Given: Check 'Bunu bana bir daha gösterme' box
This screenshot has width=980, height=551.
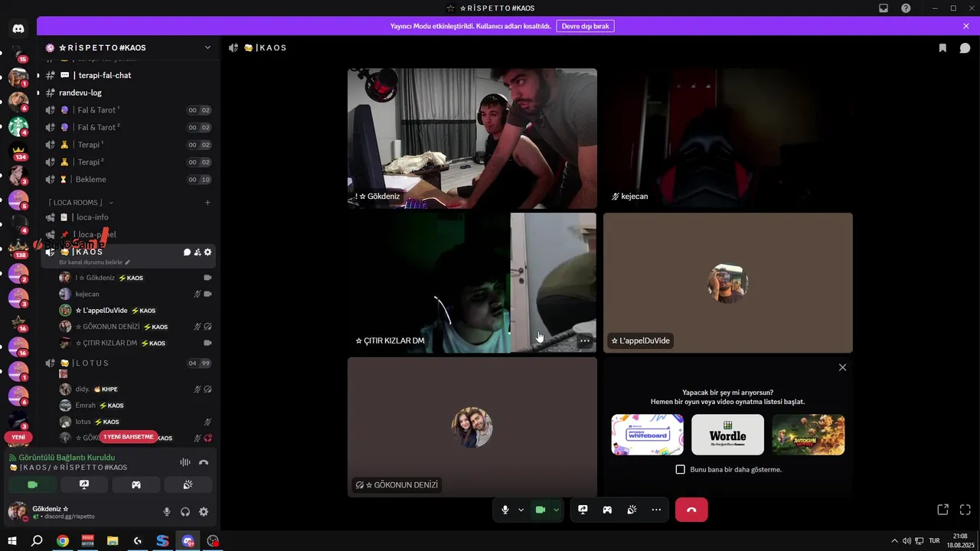Looking at the screenshot, I should click(680, 469).
